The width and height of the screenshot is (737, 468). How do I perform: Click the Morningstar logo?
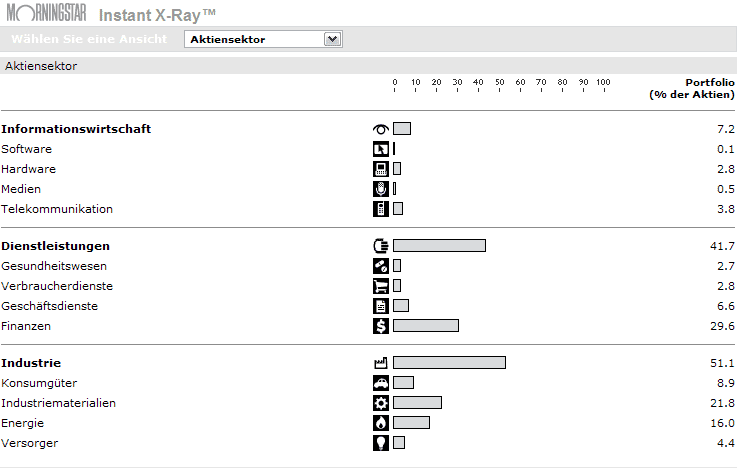point(47,14)
